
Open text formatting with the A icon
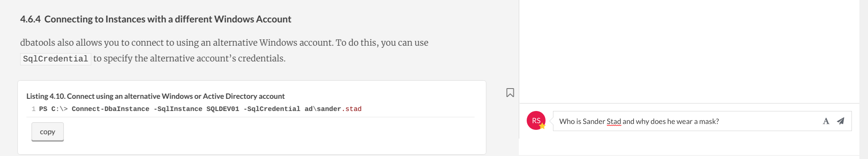[x=826, y=121]
